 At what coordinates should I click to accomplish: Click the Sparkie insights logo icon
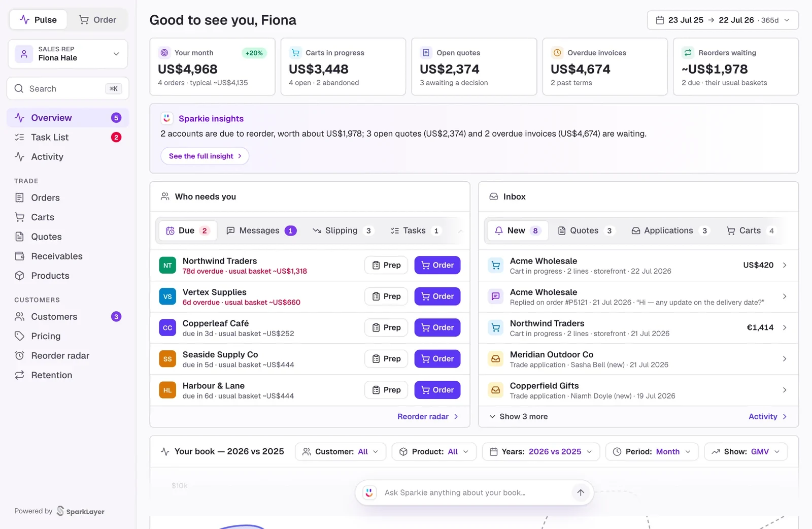tap(167, 118)
